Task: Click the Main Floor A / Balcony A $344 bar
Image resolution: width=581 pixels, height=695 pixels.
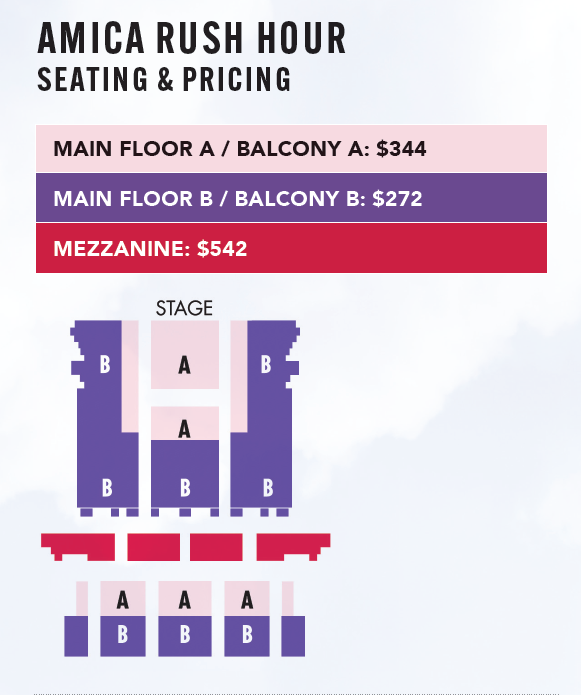Action: 291,148
